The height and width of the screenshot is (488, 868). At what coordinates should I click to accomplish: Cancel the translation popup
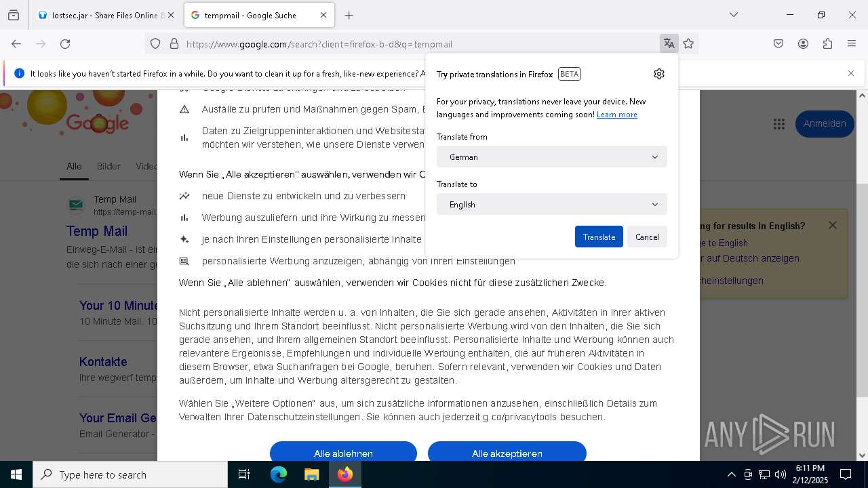647,237
